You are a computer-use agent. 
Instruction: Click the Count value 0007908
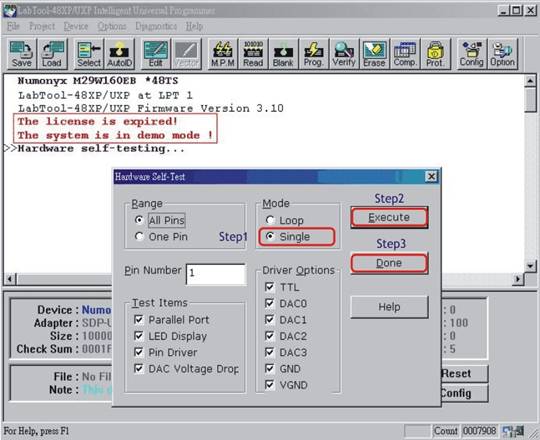(479, 431)
